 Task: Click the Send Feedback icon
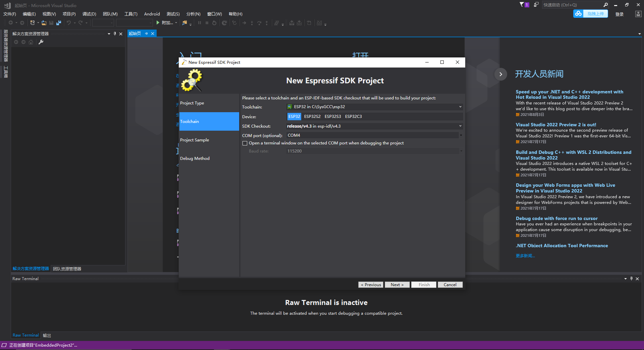(x=536, y=5)
